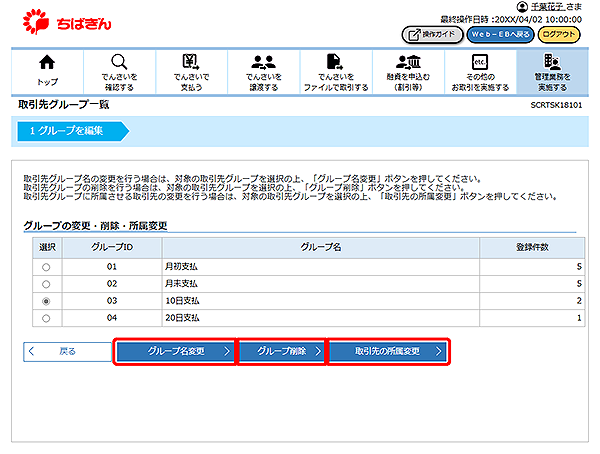Open the 操作ガイド help guide

(433, 34)
